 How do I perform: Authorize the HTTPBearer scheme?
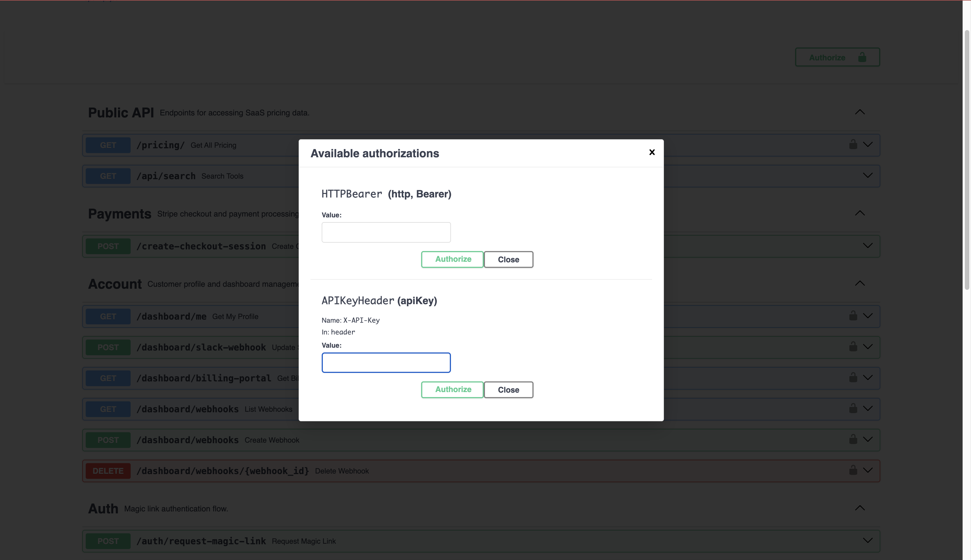coord(452,259)
